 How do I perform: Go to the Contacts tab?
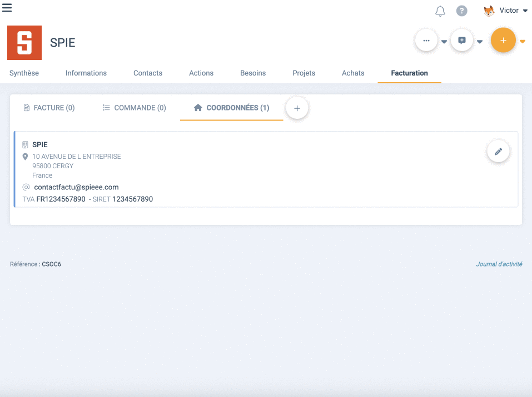click(x=147, y=73)
